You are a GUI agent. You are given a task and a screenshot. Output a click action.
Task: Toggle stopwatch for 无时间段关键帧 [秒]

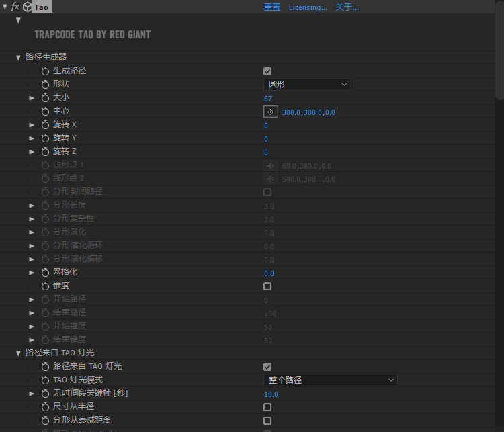(x=45, y=394)
